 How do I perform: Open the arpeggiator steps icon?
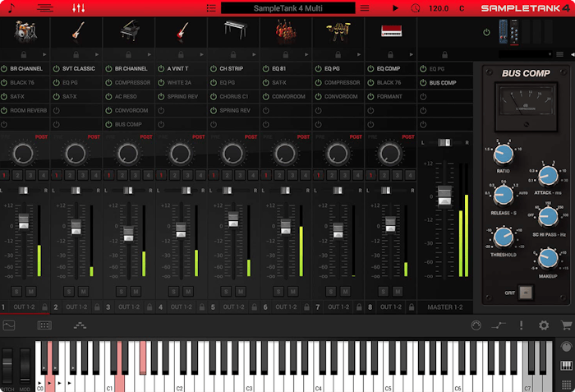80,325
